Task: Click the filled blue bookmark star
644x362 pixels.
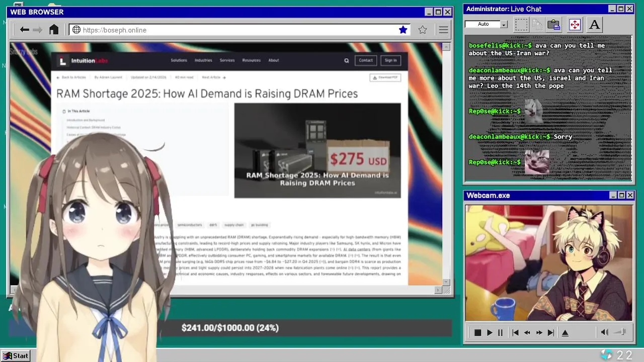Action: [x=403, y=30]
